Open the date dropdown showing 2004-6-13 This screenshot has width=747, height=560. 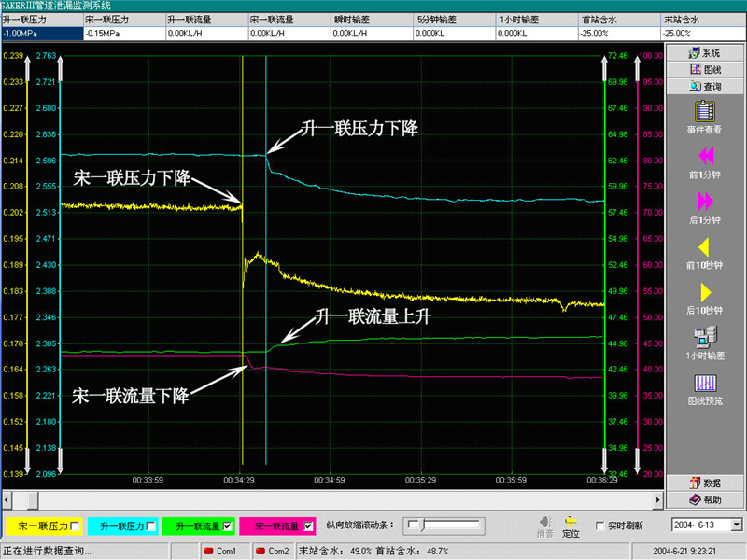point(737,525)
